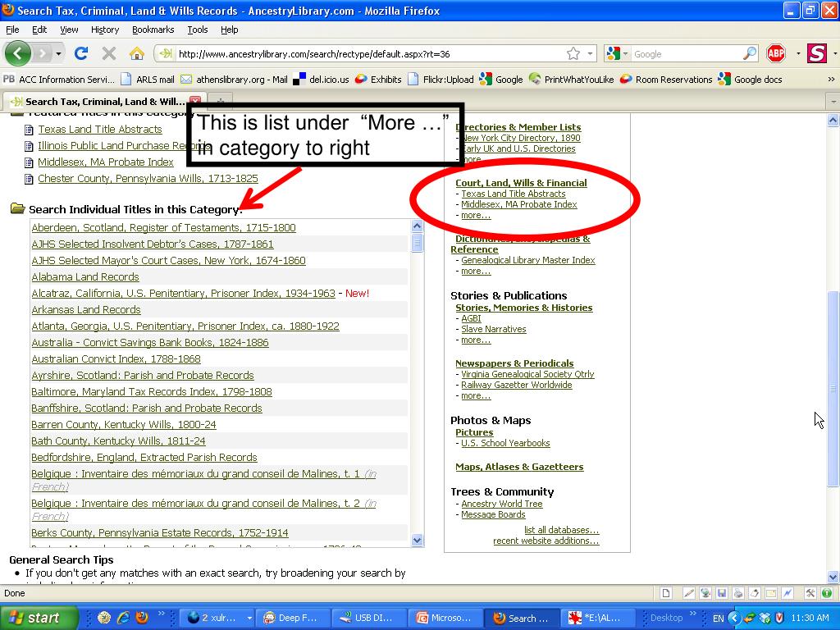Viewport: 840px width, 630px height.
Task: Bookmark this page with the star
Action: [x=573, y=53]
